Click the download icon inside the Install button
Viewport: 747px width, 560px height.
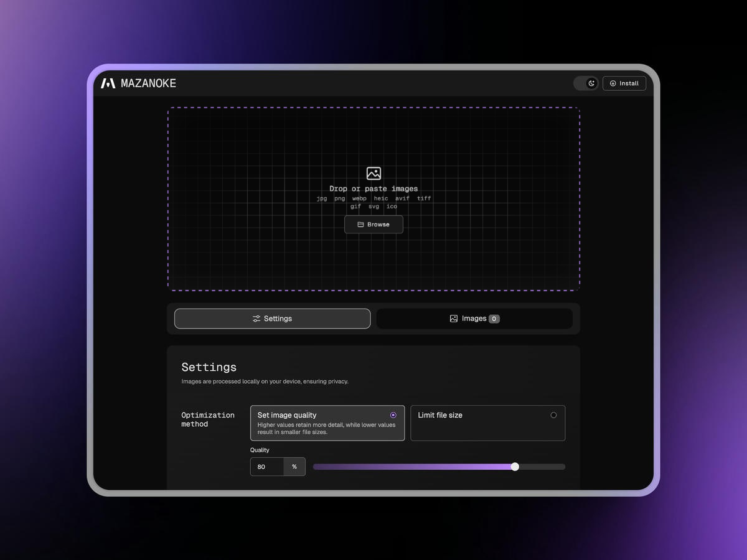click(613, 83)
